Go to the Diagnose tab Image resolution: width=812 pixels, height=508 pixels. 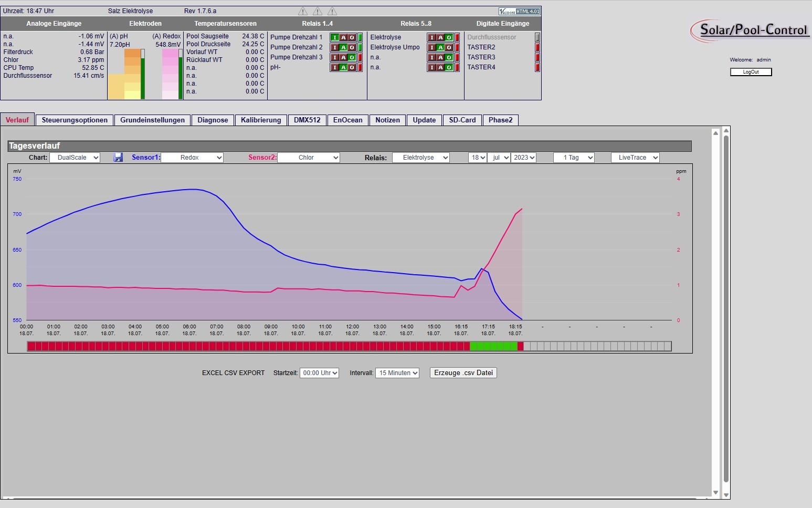point(213,120)
